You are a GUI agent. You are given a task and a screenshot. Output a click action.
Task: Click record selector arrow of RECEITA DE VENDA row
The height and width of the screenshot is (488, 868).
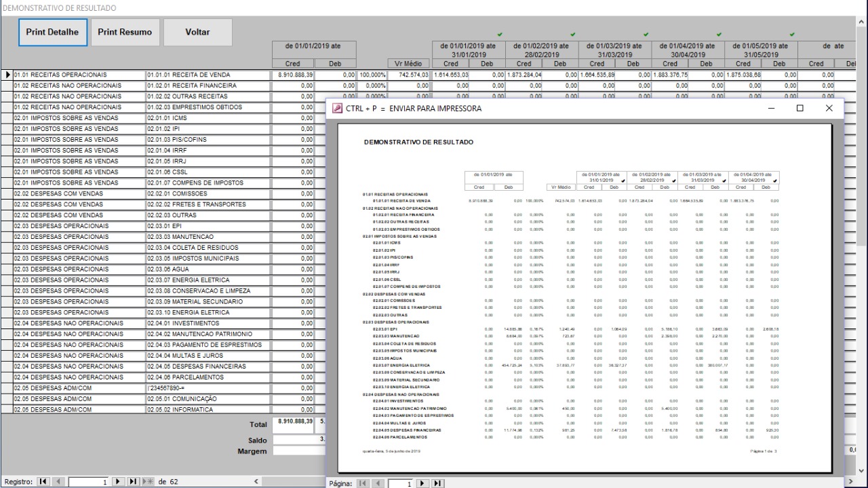[6, 75]
